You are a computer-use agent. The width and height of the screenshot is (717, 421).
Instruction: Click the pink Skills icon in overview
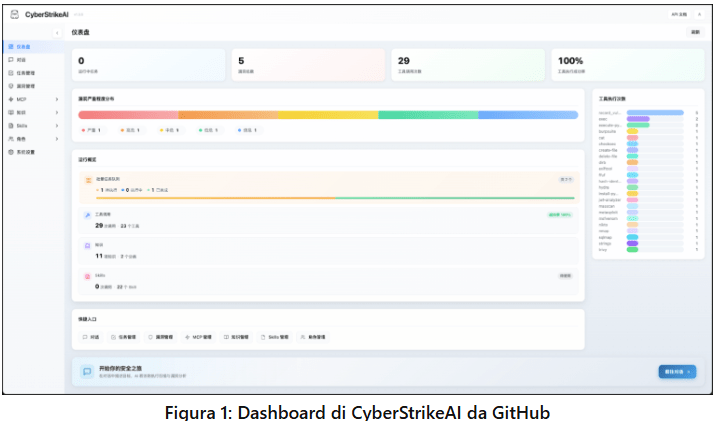88,275
